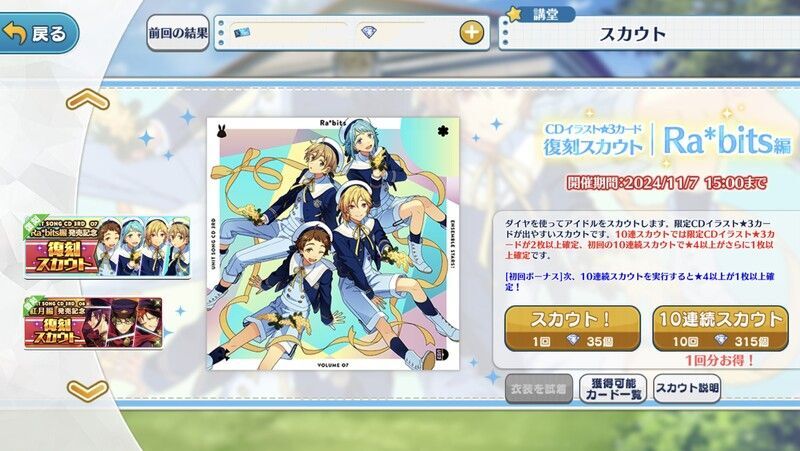Tap the scout ticket icon

242,33
